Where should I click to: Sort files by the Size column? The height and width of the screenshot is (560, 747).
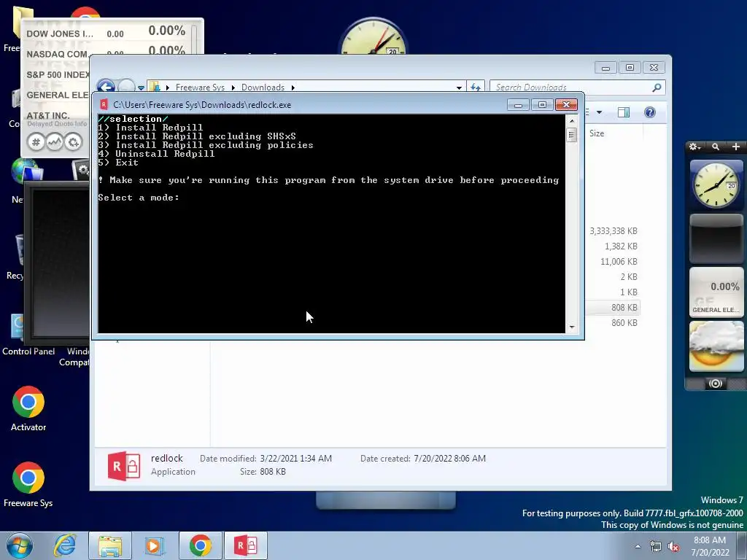point(597,133)
